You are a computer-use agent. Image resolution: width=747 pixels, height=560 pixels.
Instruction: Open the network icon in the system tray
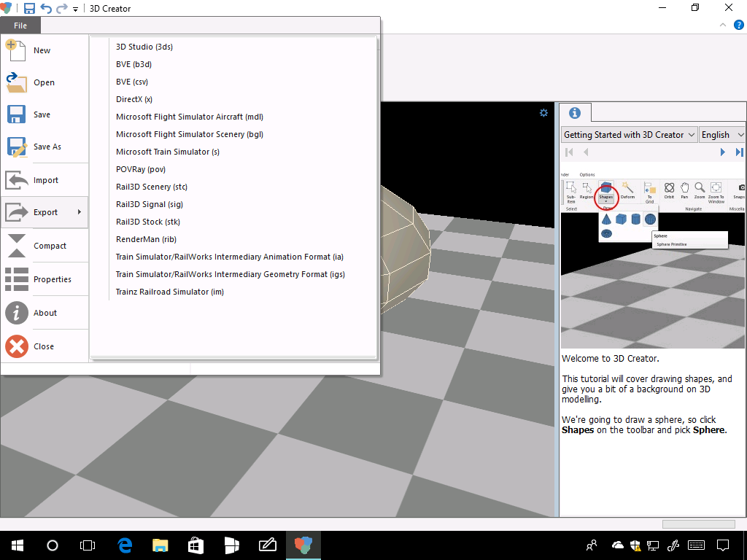click(653, 545)
